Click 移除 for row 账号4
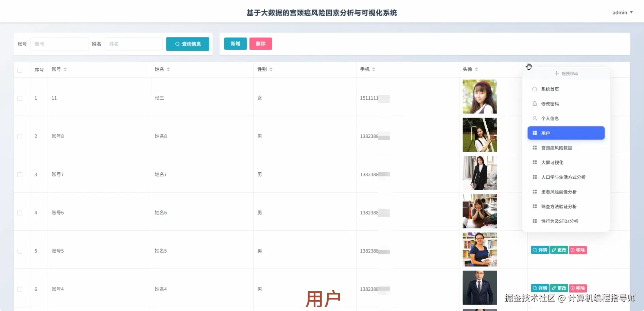This screenshot has height=311, width=644. [578, 288]
